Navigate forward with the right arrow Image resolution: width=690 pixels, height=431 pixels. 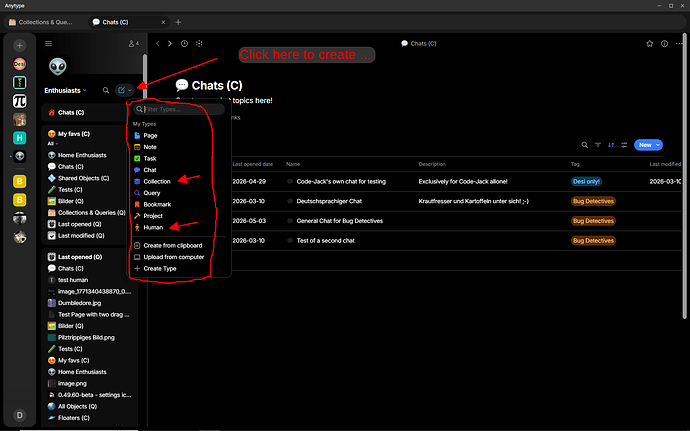point(170,44)
